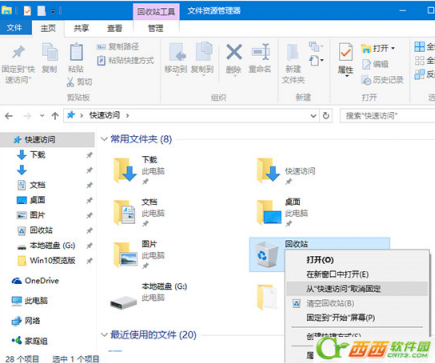
Task: Open the 打开 dropdown arrow in ribbon
Action: tap(393, 49)
